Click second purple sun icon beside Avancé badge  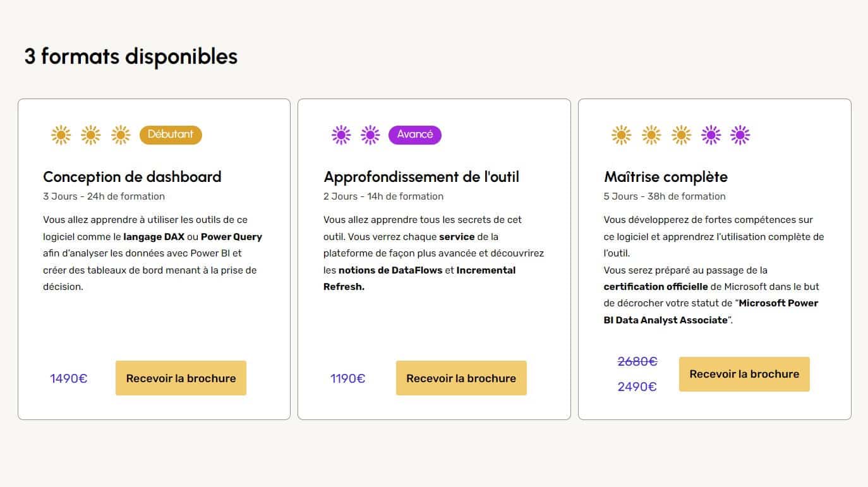[x=370, y=135]
